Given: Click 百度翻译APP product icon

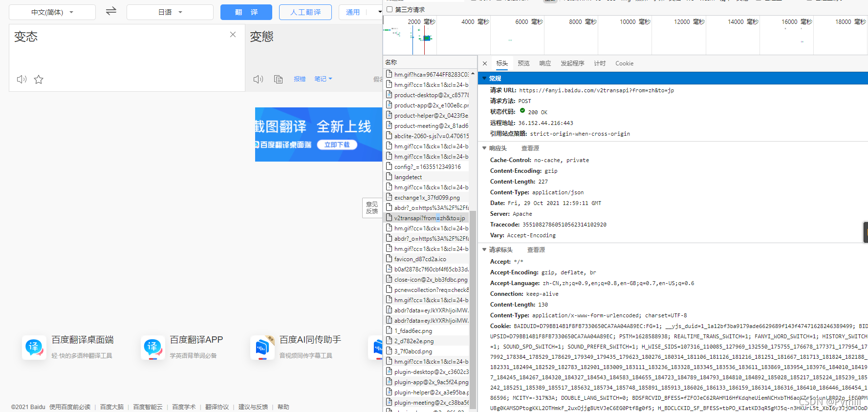Looking at the screenshot, I should click(152, 348).
